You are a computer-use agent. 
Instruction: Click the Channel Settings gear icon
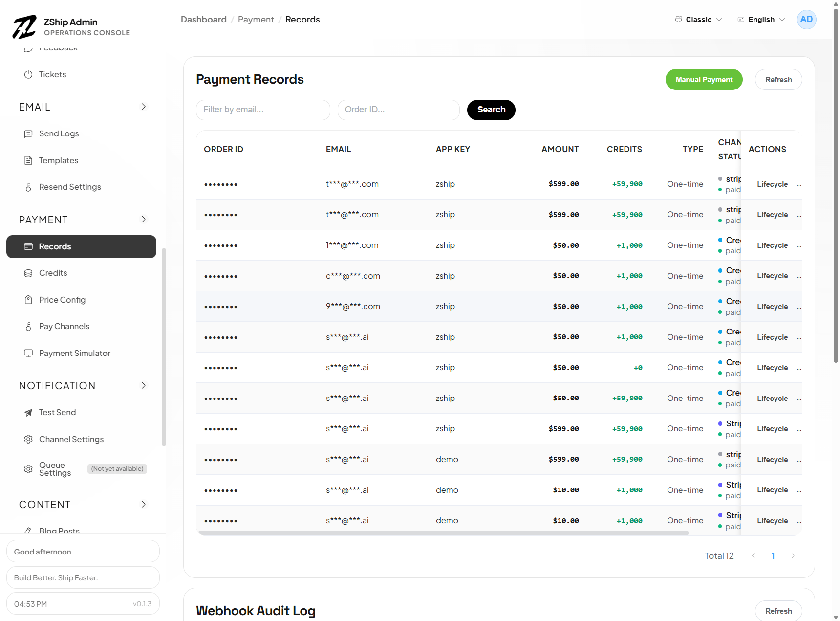point(28,439)
